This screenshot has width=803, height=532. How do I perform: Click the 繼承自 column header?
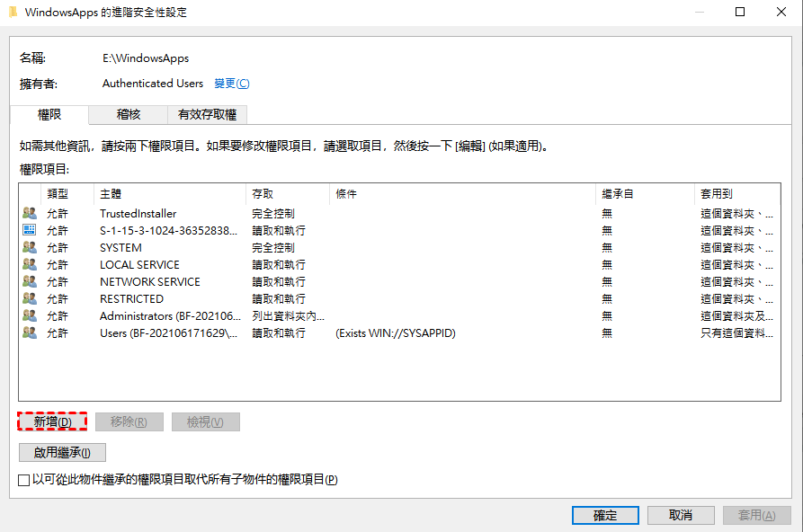pos(646,194)
